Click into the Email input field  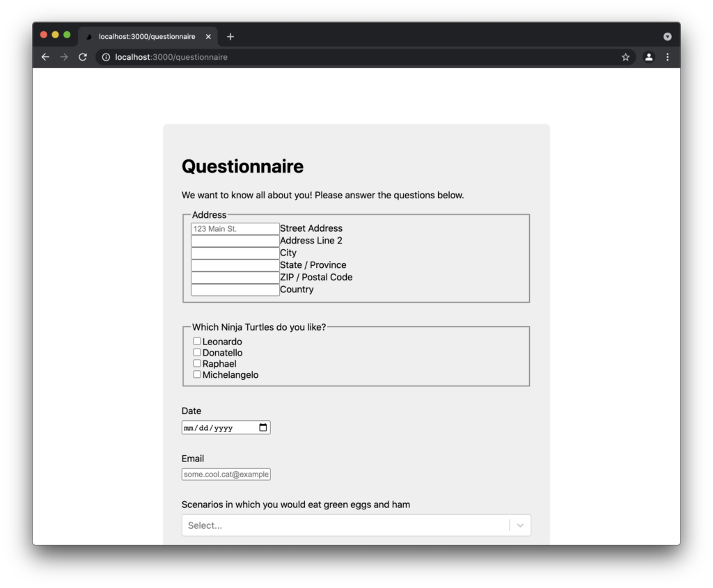(x=226, y=475)
